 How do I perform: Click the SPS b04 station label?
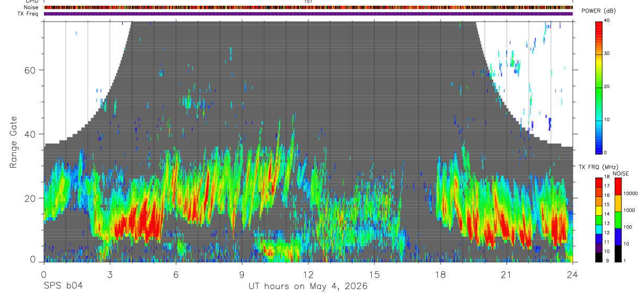coord(62,287)
